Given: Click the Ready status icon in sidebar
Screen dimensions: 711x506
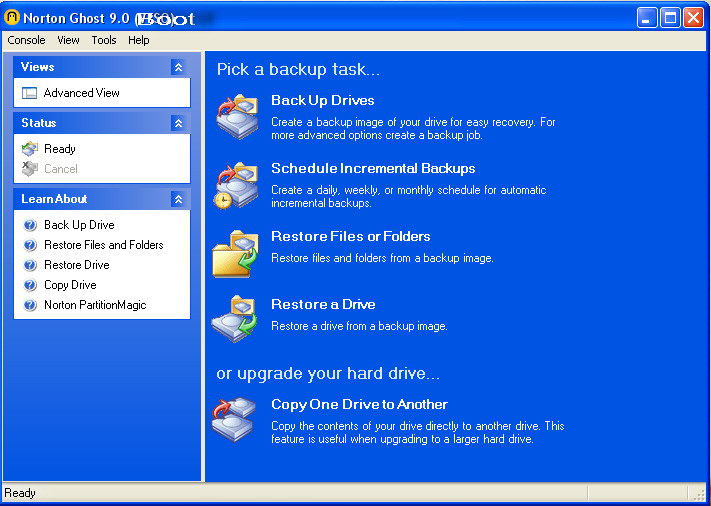Looking at the screenshot, I should (x=30, y=149).
